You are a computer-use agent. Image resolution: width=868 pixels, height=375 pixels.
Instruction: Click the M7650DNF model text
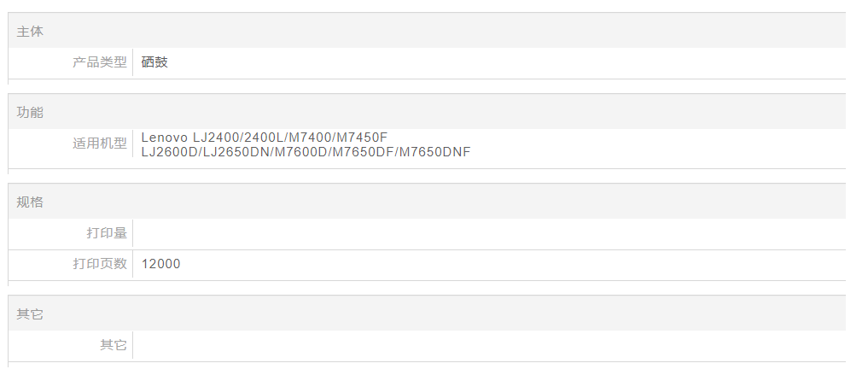435,152
